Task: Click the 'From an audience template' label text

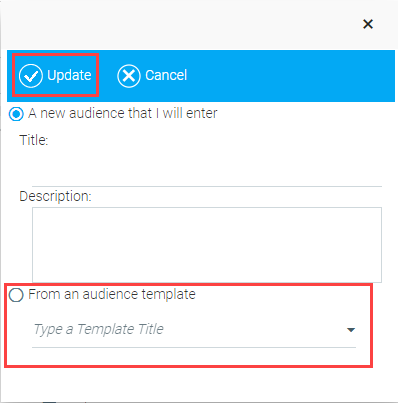Action: (112, 294)
